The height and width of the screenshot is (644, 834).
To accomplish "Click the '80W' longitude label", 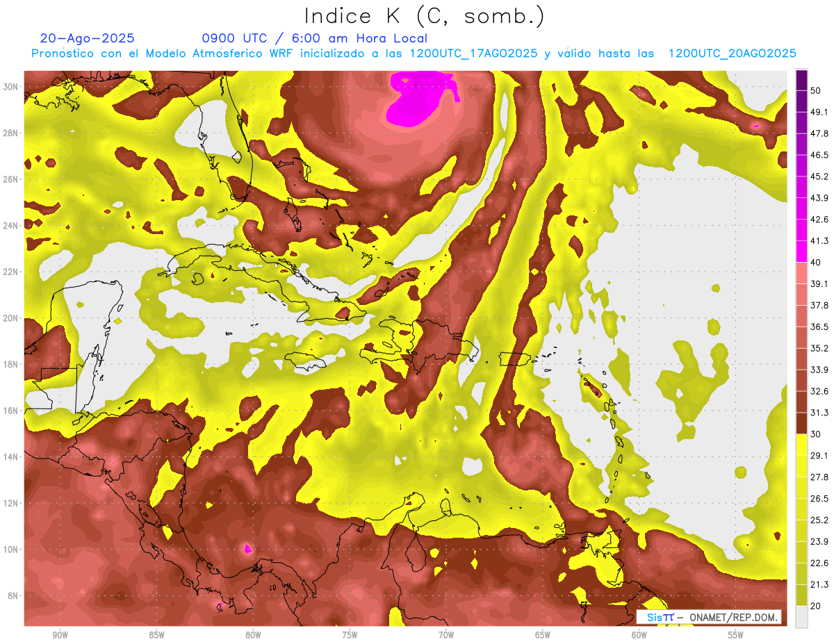I will (x=253, y=635).
